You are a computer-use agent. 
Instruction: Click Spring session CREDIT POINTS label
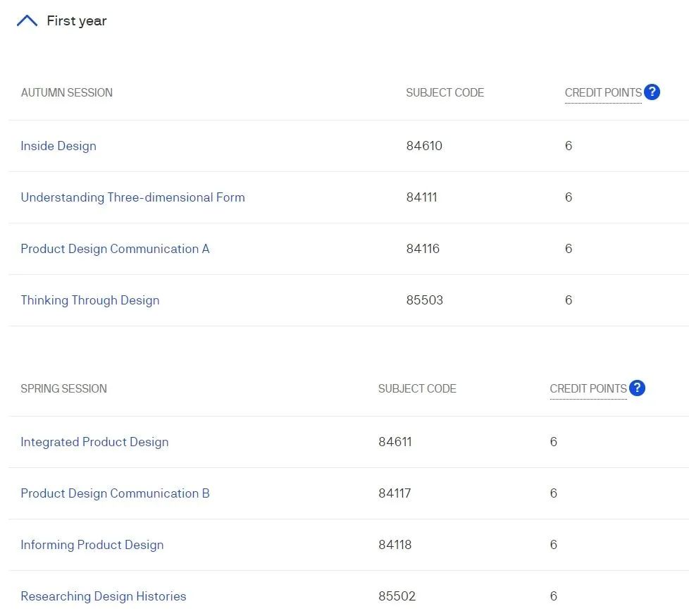click(588, 388)
